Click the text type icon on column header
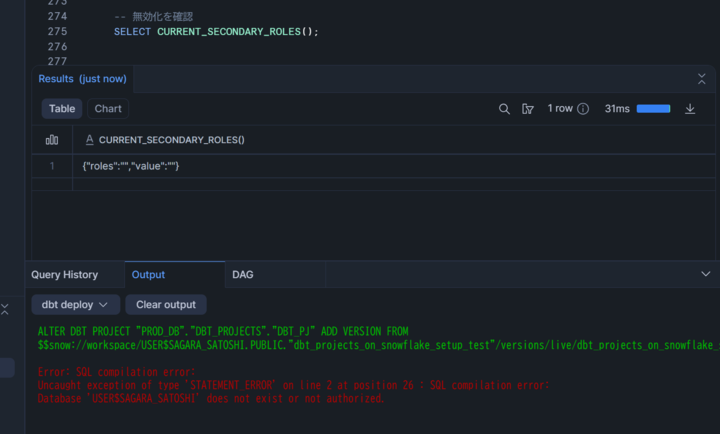720x434 pixels. 90,140
